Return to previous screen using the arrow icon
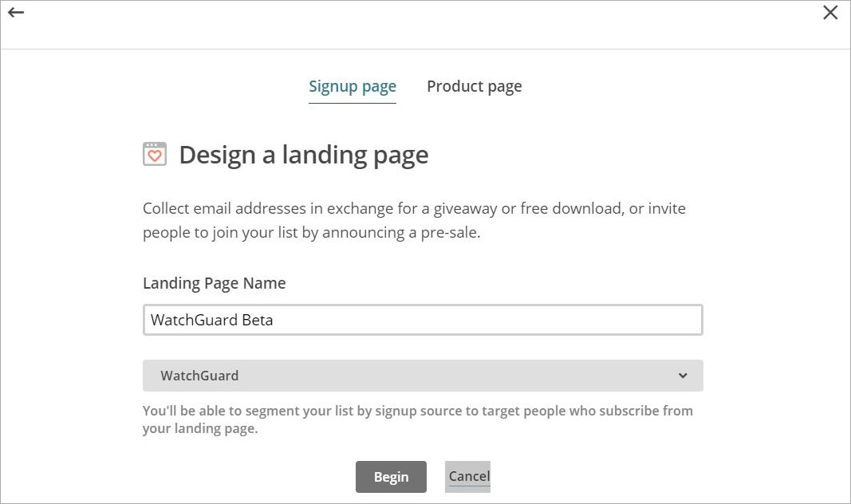 [x=15, y=13]
